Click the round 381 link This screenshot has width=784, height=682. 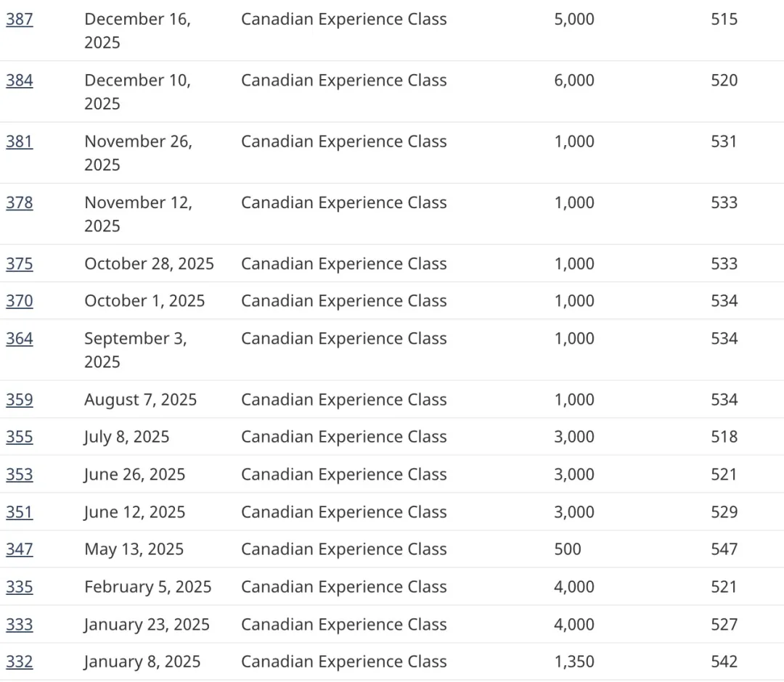click(x=20, y=141)
